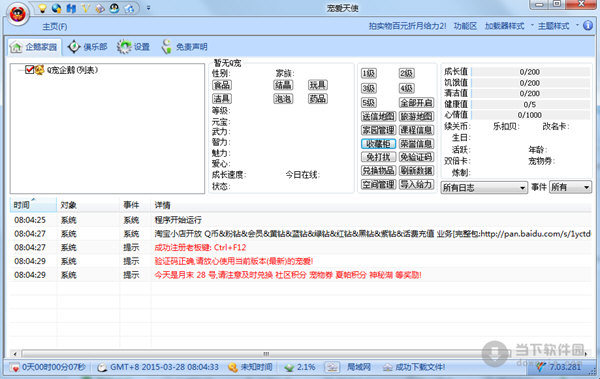Click the 成长值 progress bar

pyautogui.click(x=530, y=72)
